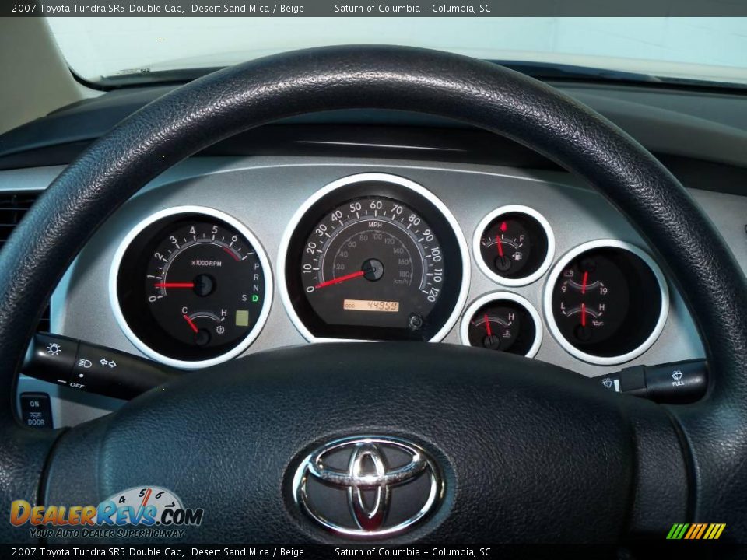Click the km/h label on the speedometer
The height and width of the screenshot is (560, 747).
pyautogui.click(x=402, y=282)
